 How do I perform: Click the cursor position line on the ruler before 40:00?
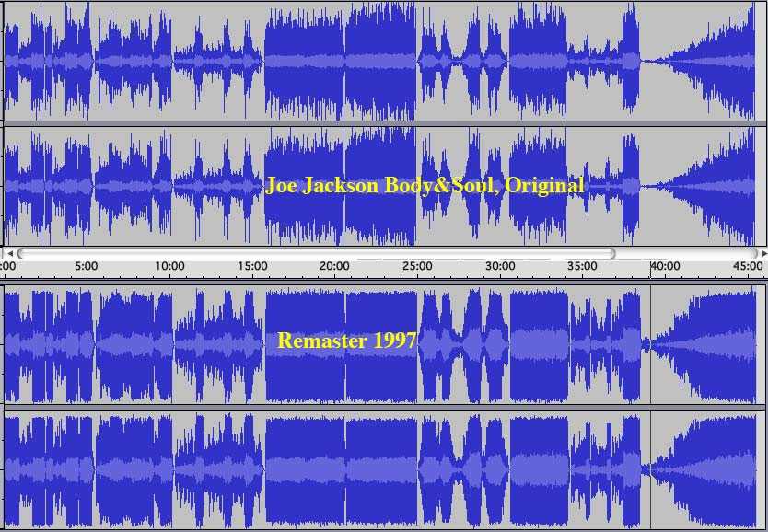[x=650, y=269]
